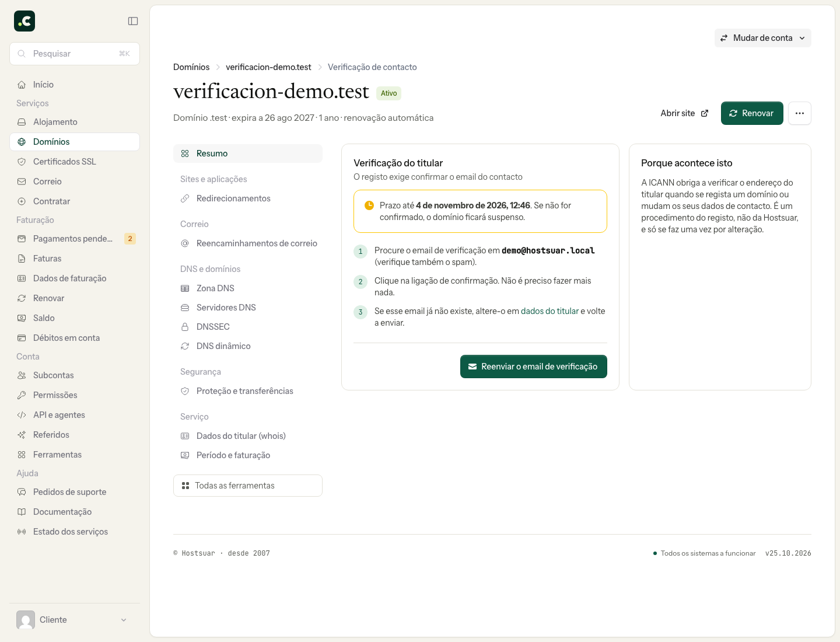Open the Saldo balance icon
Image resolution: width=840 pixels, height=642 pixels.
(x=22, y=318)
